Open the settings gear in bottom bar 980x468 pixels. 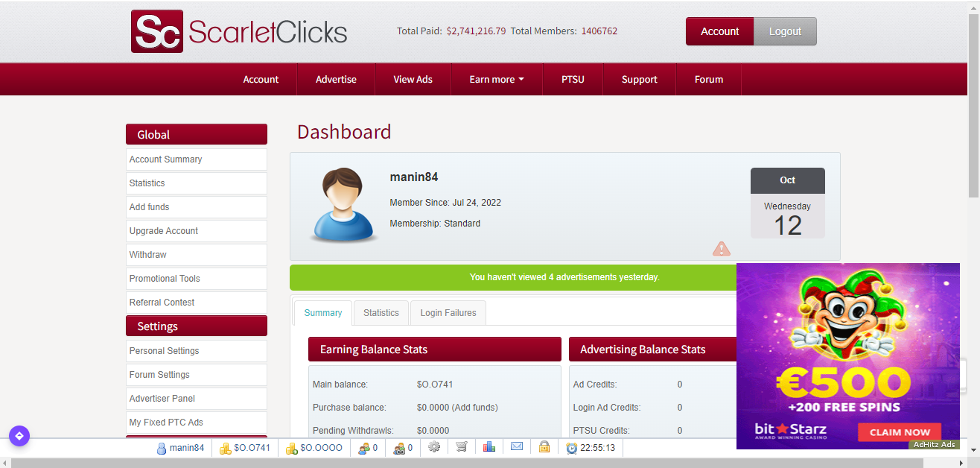click(x=434, y=447)
